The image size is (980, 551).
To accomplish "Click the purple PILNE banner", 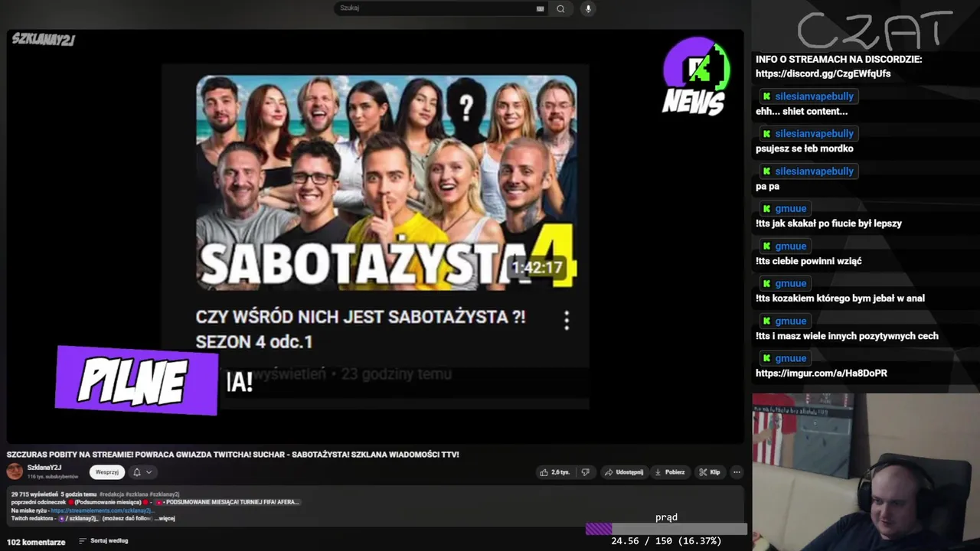I will (136, 380).
